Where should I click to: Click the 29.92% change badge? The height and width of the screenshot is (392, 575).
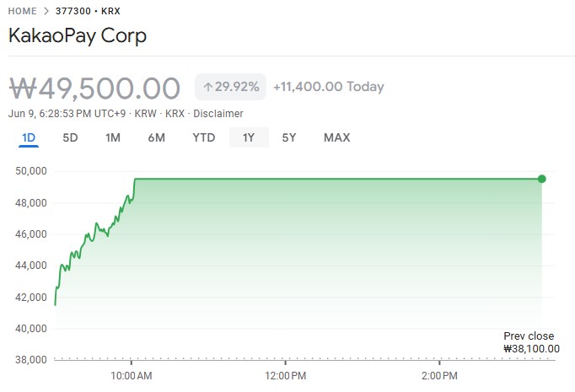pyautogui.click(x=231, y=87)
